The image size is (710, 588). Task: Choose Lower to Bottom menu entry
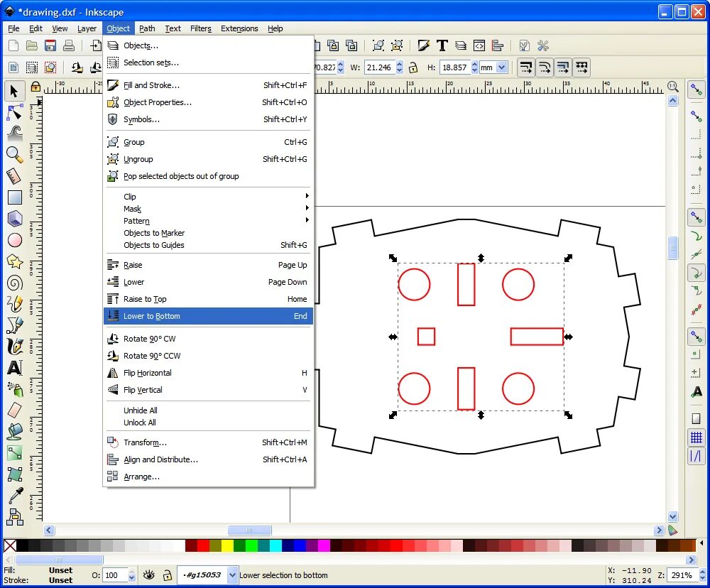[x=208, y=316]
